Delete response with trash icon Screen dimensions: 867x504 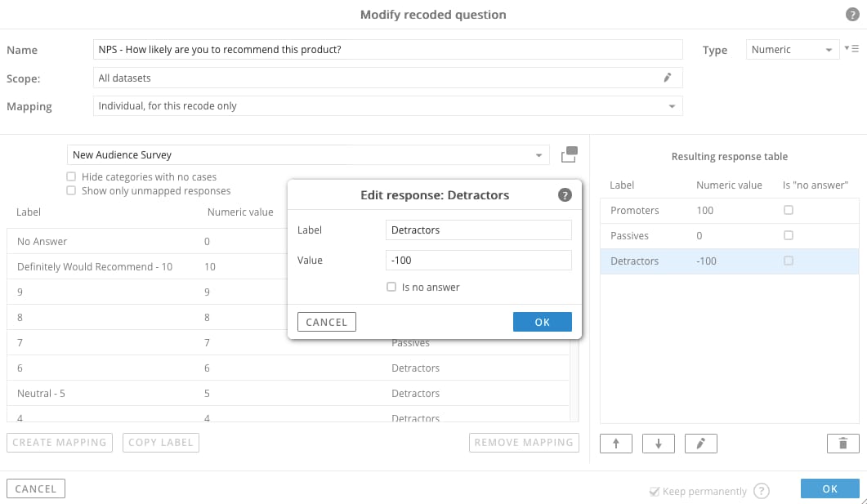click(x=842, y=444)
